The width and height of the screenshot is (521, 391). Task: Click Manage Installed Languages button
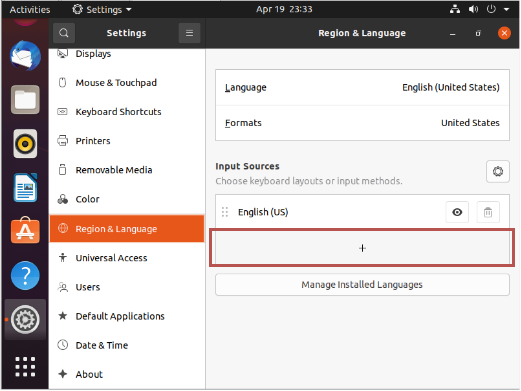click(x=362, y=285)
